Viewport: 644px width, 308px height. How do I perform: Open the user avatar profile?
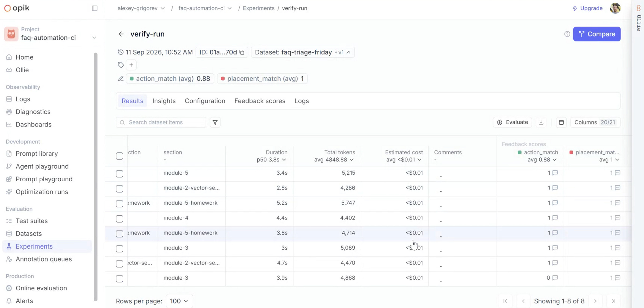[x=615, y=8]
